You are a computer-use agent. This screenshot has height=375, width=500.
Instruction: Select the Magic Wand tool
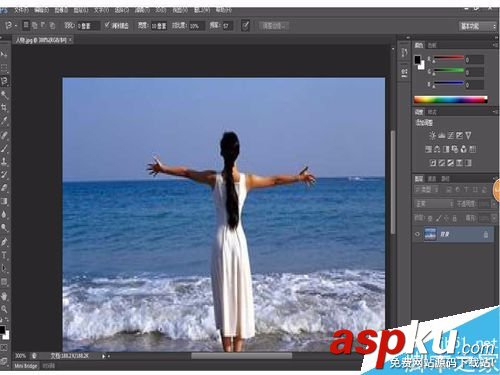click(x=4, y=95)
